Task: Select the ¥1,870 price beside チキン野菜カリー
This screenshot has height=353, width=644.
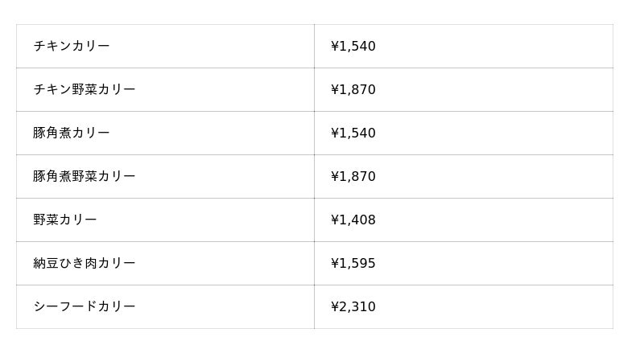Action: tap(353, 90)
